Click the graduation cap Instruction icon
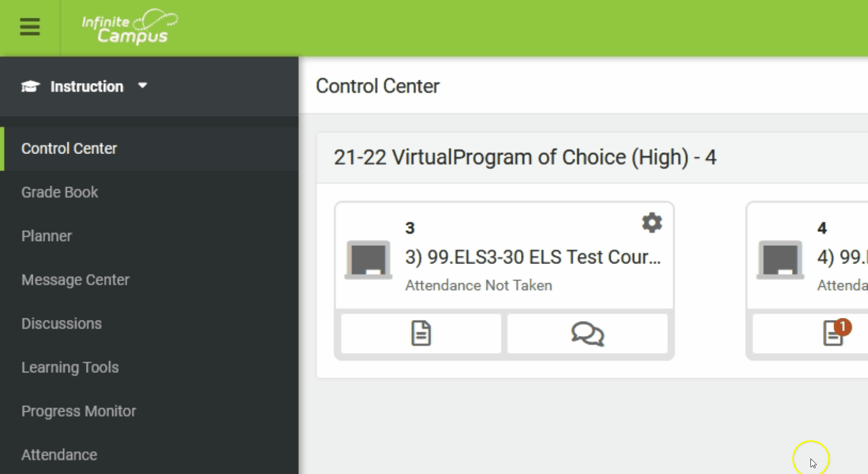Viewport: 868px width, 474px height. [x=31, y=86]
